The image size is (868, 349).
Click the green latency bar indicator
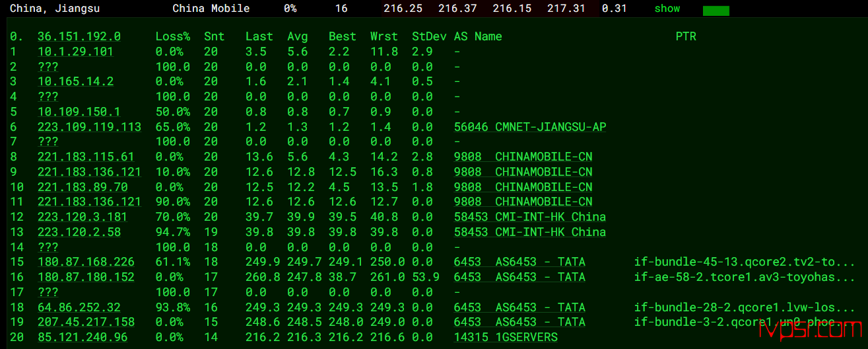click(716, 11)
